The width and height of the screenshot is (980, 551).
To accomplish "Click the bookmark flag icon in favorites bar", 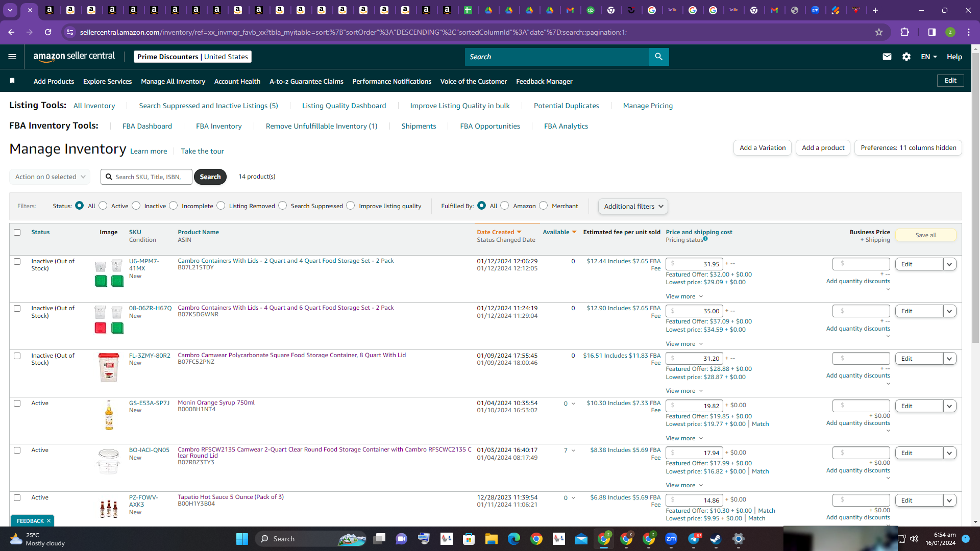I will coord(12,81).
